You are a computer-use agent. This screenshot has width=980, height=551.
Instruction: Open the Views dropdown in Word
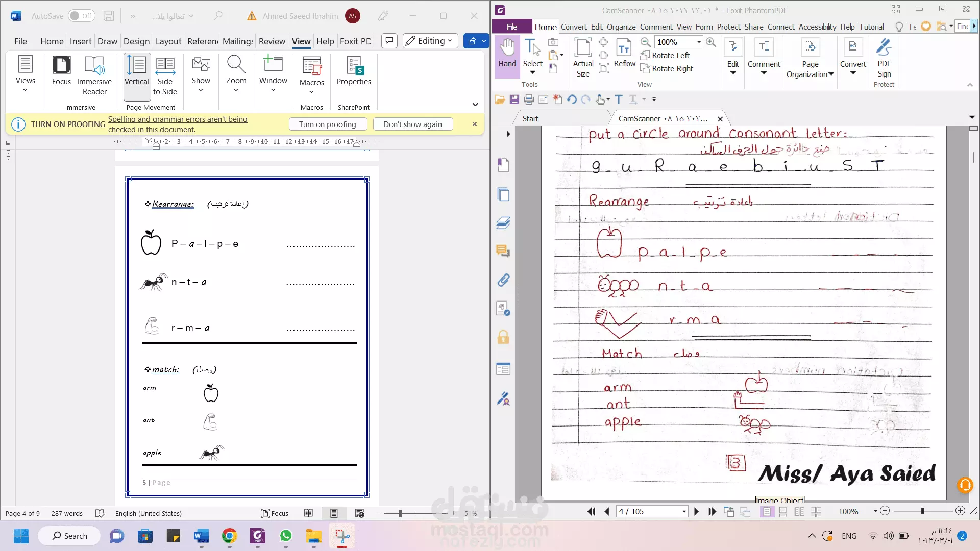pos(25,74)
